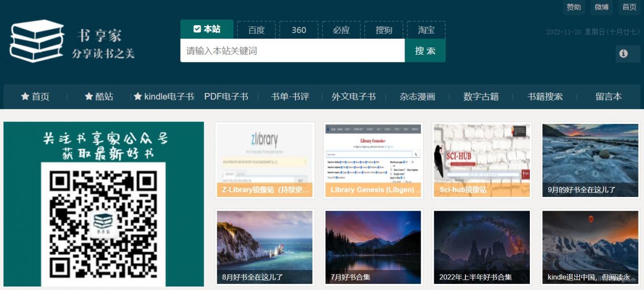Open the 酷站 navigation item
The height and width of the screenshot is (290, 644).
pos(99,96)
